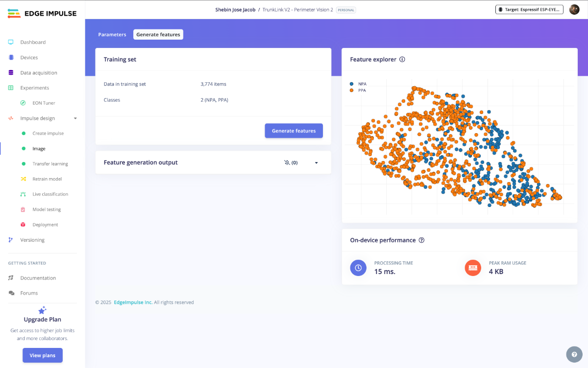The image size is (588, 368).
Task: Click the Data acquisition database icon
Action: (x=11, y=72)
